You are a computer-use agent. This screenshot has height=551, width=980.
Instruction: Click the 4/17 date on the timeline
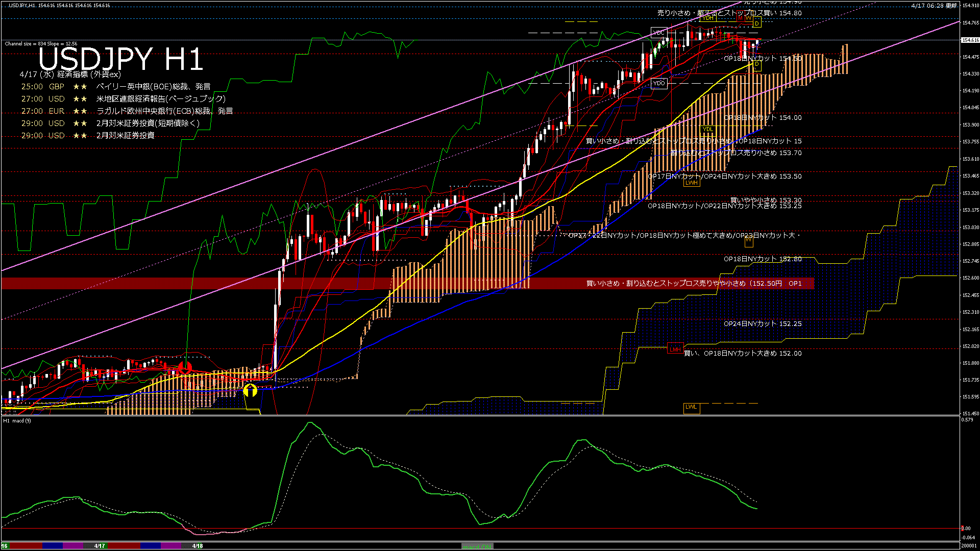coord(100,546)
